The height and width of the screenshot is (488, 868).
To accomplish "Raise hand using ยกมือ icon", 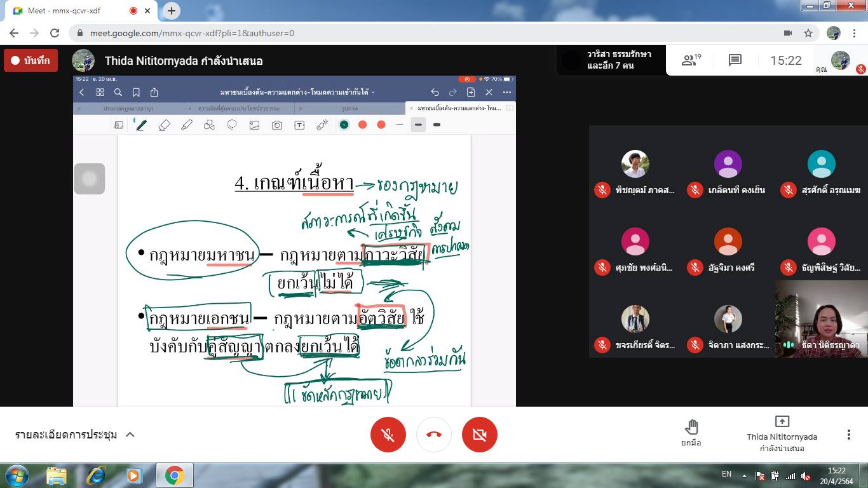I will click(691, 432).
